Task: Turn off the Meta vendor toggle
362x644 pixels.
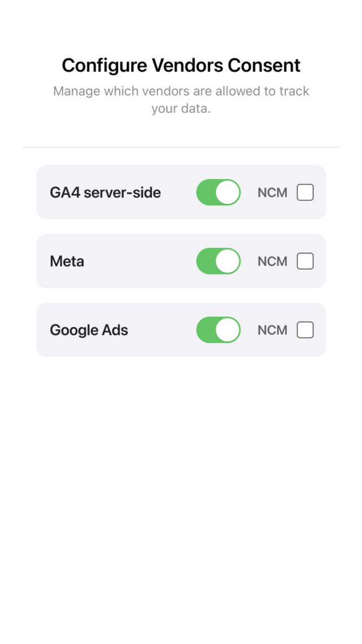Action: coord(218,261)
